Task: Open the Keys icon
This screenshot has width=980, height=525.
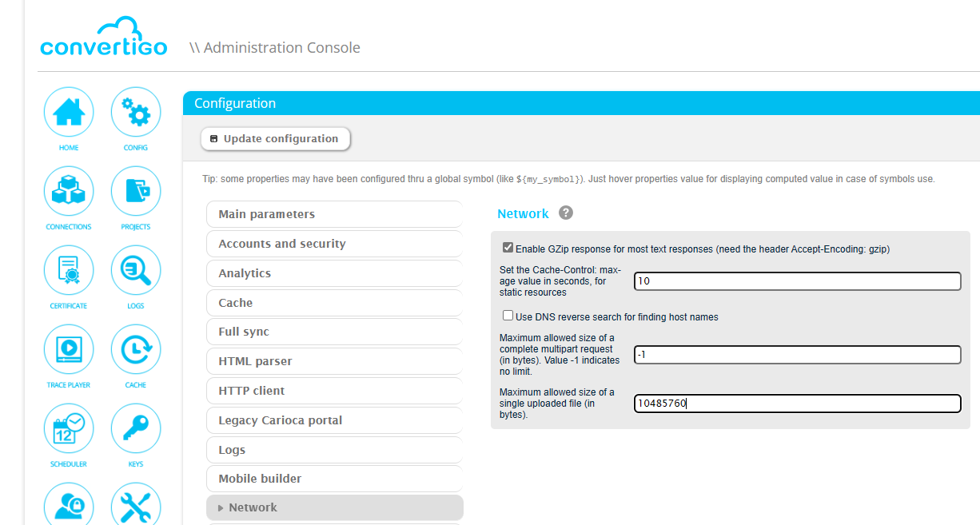Action: pyautogui.click(x=136, y=428)
